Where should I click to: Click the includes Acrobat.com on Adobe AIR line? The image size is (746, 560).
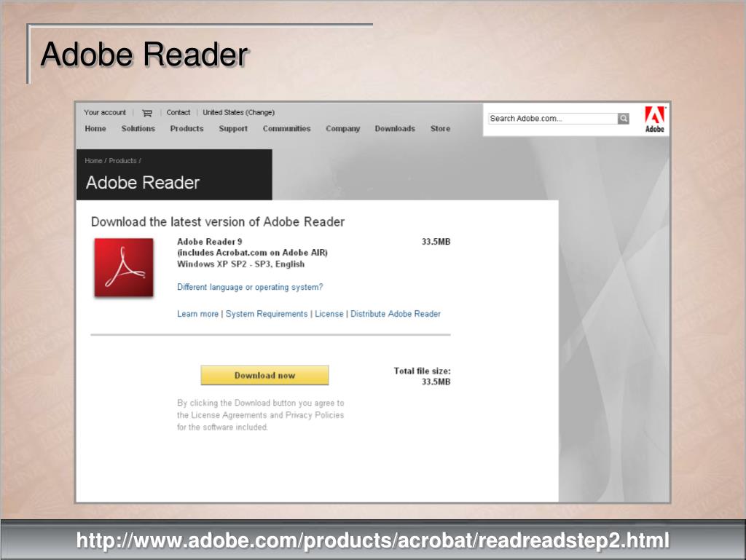252,253
